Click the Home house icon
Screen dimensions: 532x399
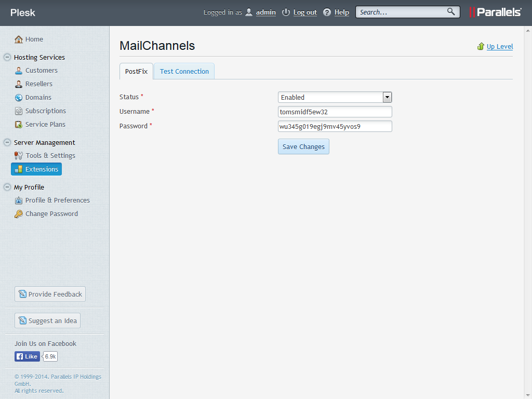point(18,39)
